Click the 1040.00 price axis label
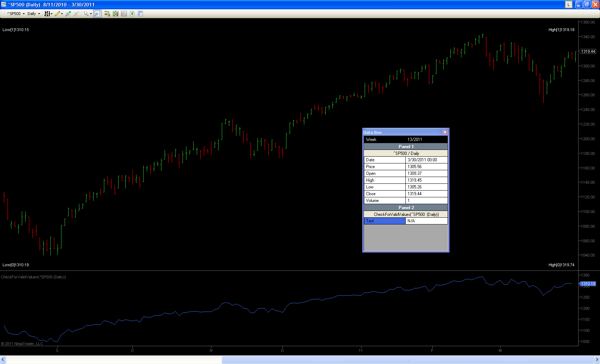 [588, 255]
